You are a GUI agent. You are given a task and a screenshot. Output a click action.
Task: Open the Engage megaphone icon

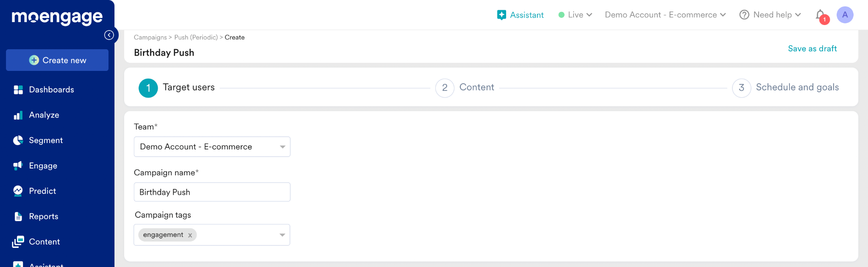tap(18, 166)
